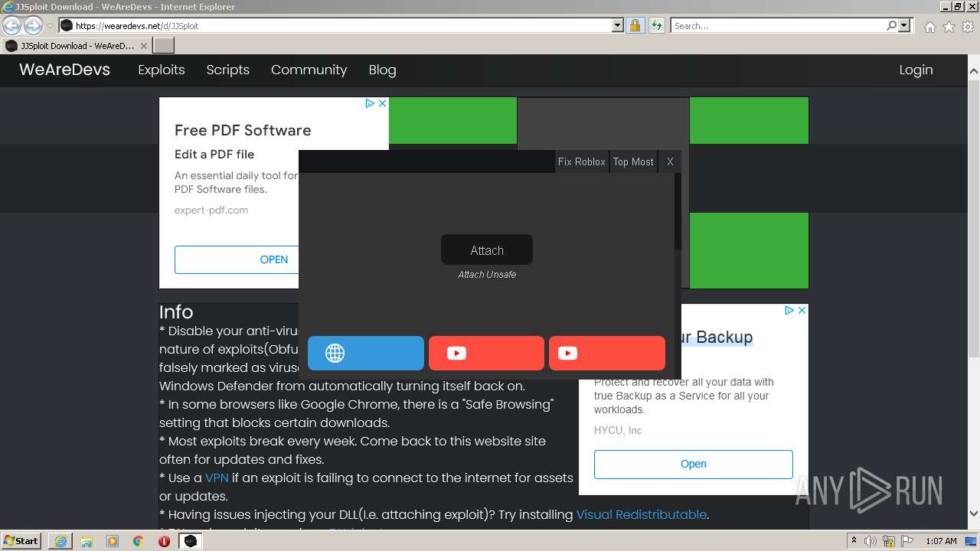
Task: Show hidden system tray icons
Action: (854, 541)
